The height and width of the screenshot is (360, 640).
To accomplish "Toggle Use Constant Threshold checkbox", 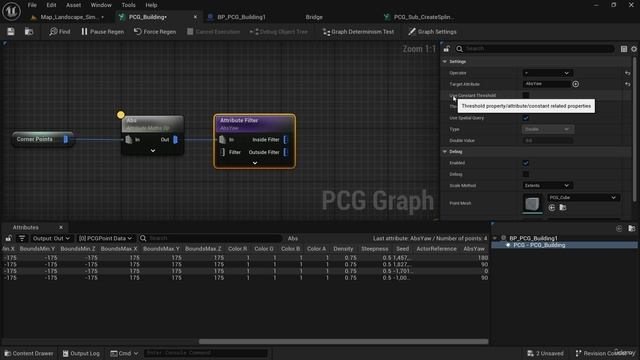I will (x=526, y=96).
